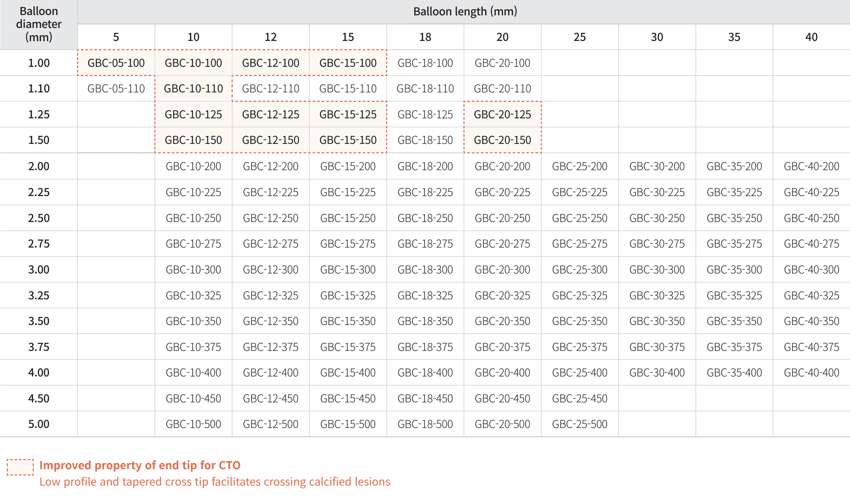Click the GBC-35-200 product code
The width and height of the screenshot is (850, 504).
pos(734,166)
